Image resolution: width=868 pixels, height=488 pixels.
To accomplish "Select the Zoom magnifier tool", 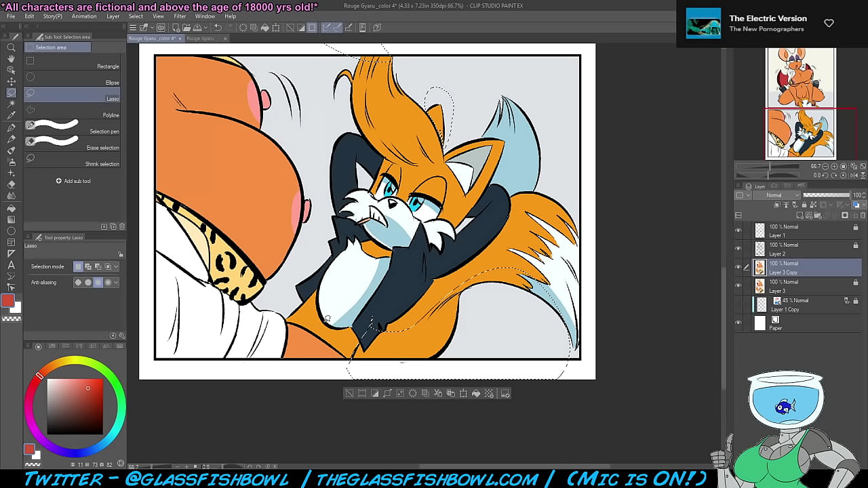I will coord(11,47).
